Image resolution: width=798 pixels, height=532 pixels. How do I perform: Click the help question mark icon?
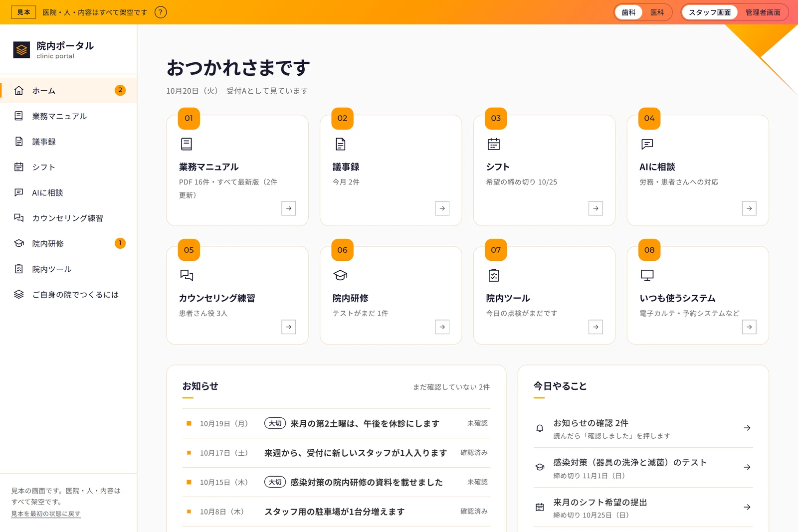161,12
